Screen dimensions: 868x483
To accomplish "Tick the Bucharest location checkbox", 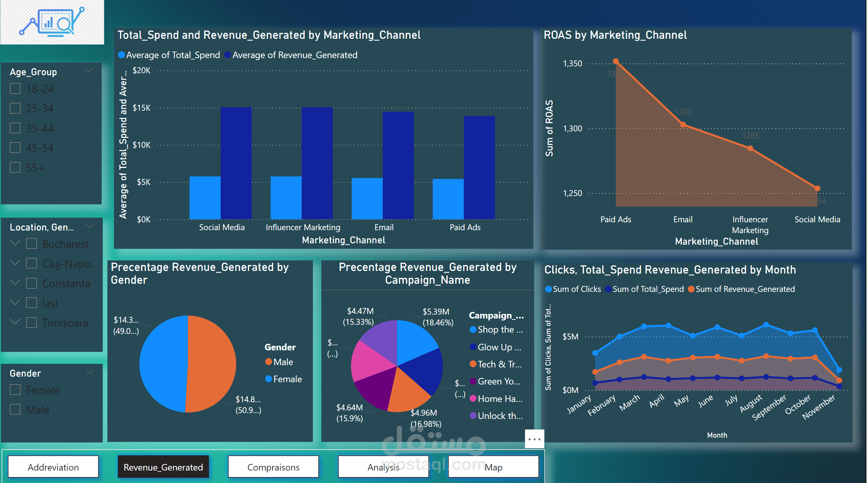I will point(31,244).
